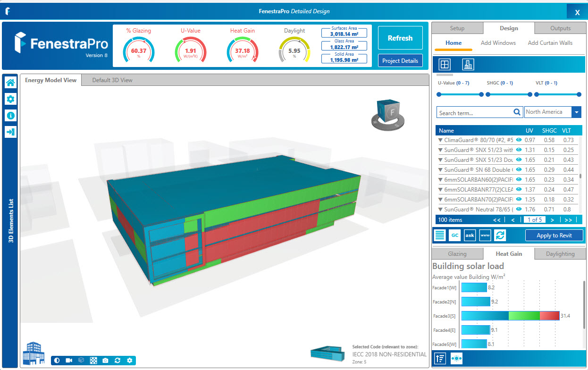Toggle eye icon for SunGuard SNX 51/23 Dou row

pos(519,160)
